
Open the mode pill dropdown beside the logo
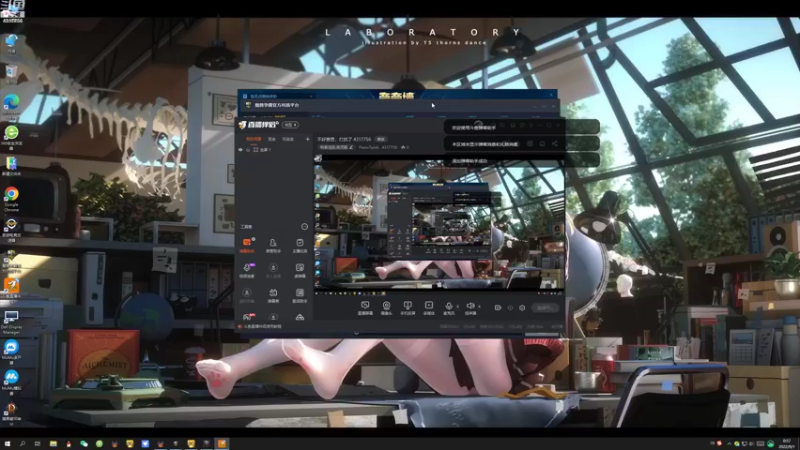pyautogui.click(x=291, y=125)
